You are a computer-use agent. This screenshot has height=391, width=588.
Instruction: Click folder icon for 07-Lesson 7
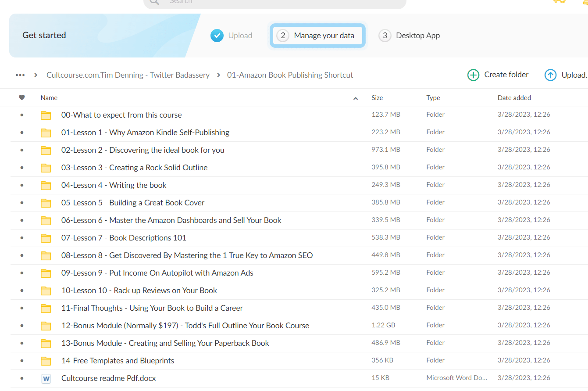pyautogui.click(x=46, y=238)
